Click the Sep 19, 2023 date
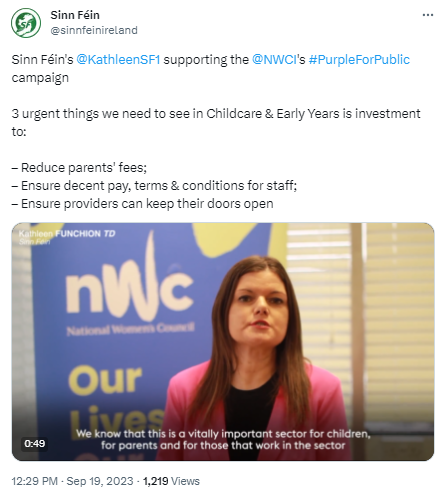Image resolution: width=445 pixels, height=495 pixels. pos(100,481)
